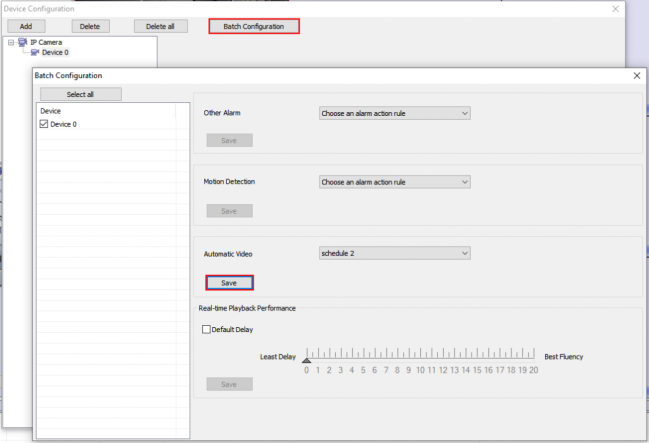649x443 pixels.
Task: Click Save under Motion Detection
Action: tap(229, 211)
